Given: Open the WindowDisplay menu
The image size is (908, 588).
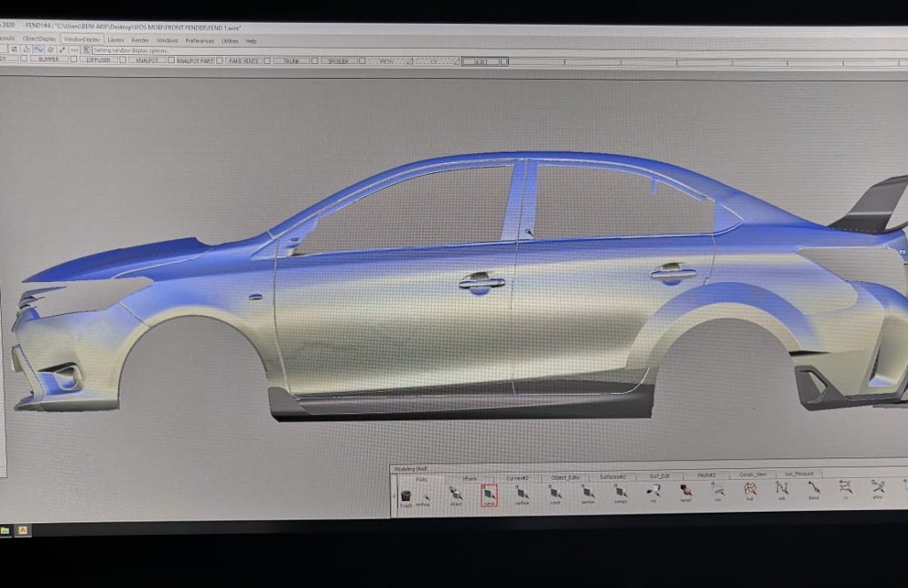Looking at the screenshot, I should click(x=82, y=40).
